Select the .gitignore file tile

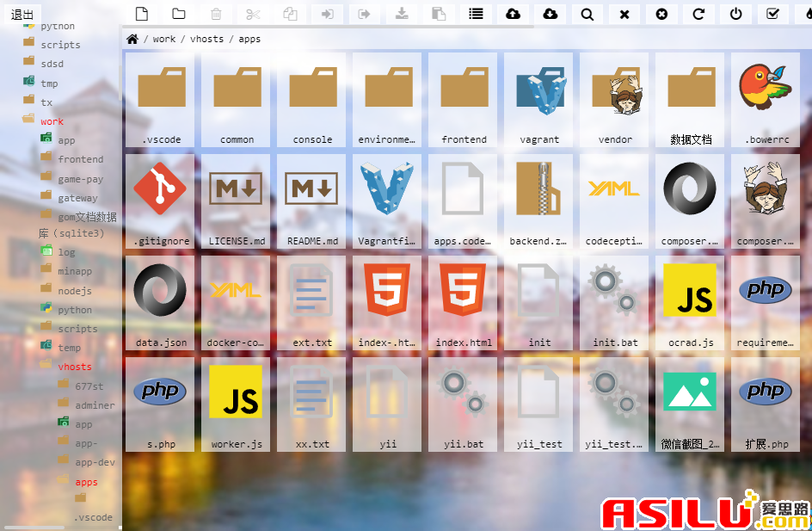click(x=162, y=201)
